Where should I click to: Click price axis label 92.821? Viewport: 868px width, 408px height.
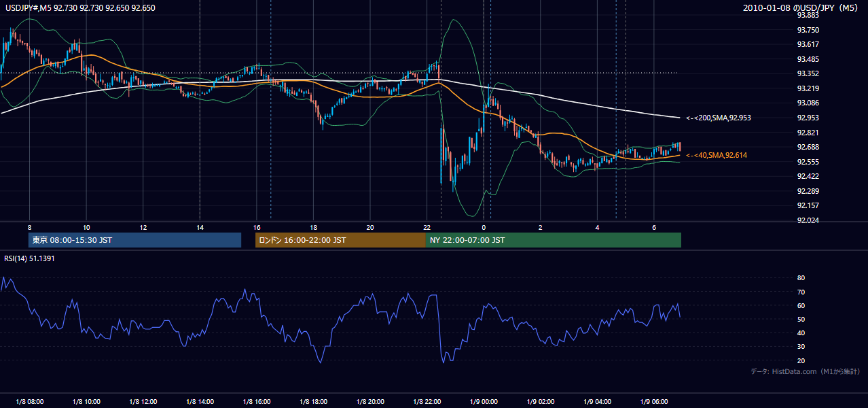click(x=807, y=133)
